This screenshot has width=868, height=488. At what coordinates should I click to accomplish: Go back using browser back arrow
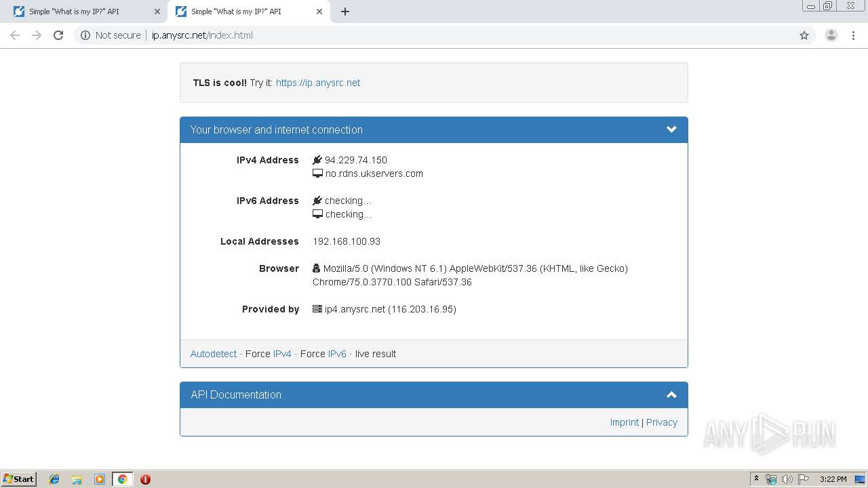pyautogui.click(x=15, y=35)
